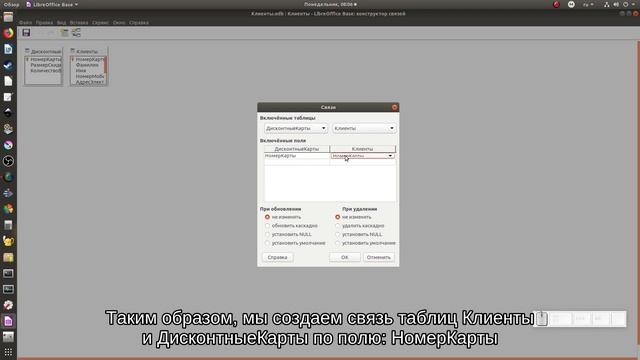The height and width of the screenshot is (360, 640).
Task: Open Steam from the dock
Action: point(8,65)
